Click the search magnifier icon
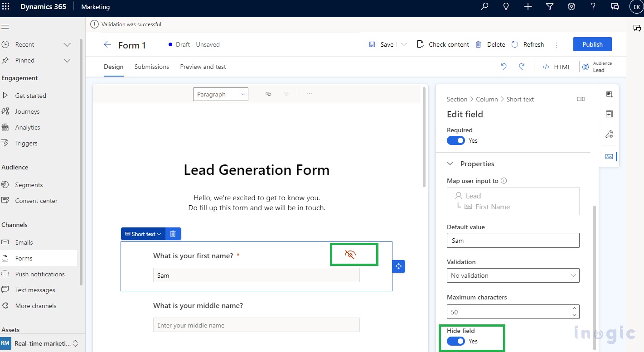644x352 pixels. (484, 7)
